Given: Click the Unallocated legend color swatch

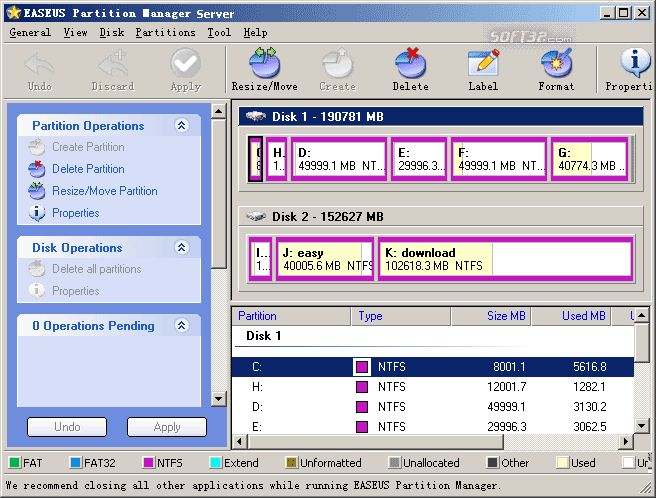Looking at the screenshot, I should [x=394, y=462].
